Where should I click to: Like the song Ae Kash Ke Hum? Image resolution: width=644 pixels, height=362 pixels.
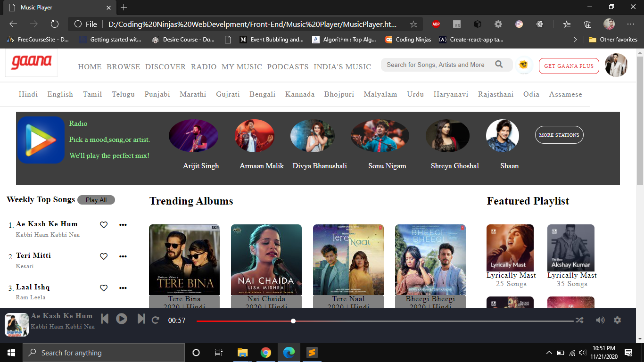pyautogui.click(x=104, y=225)
